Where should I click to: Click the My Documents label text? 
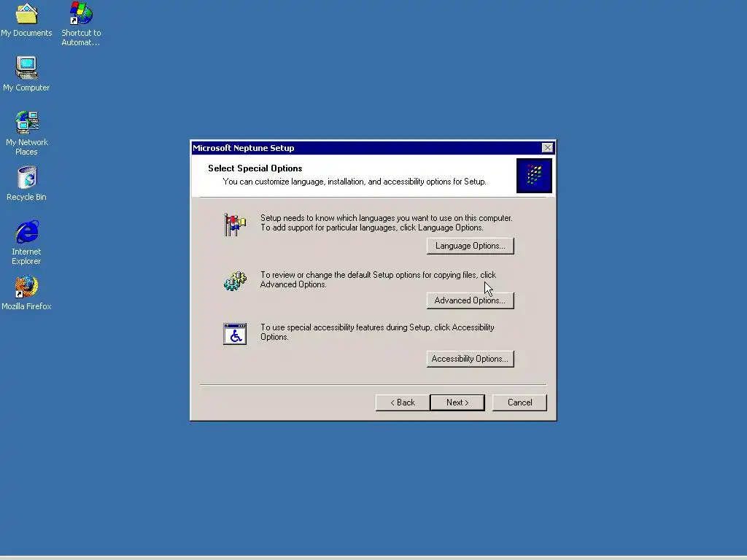point(27,33)
